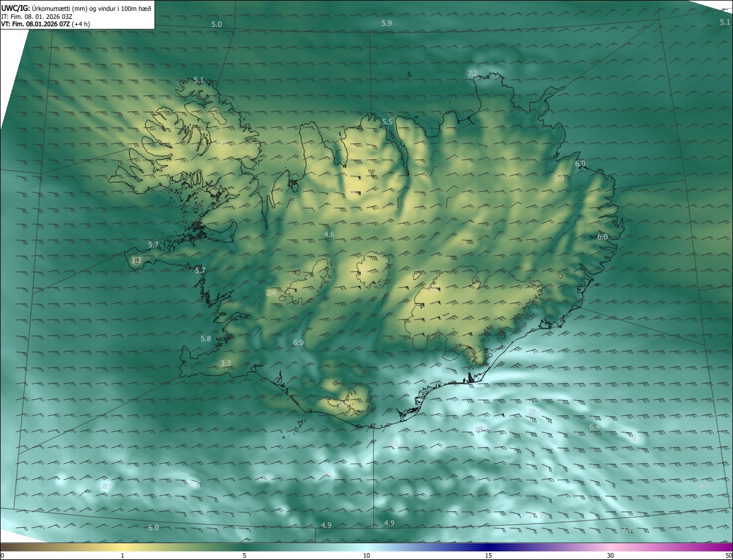
Task: Click the initial time line 'IT: Fim. 08. 01. 2026 03Z'
Action: 36,17
